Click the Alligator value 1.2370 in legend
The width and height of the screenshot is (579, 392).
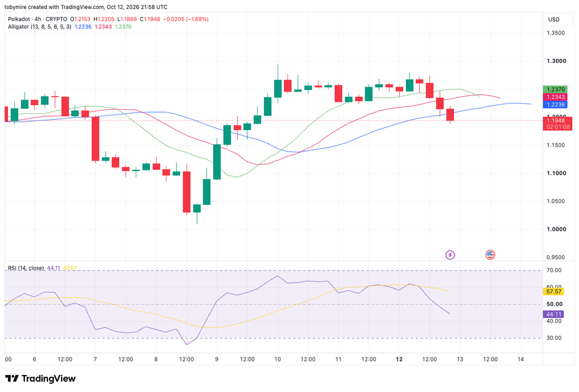pos(123,27)
